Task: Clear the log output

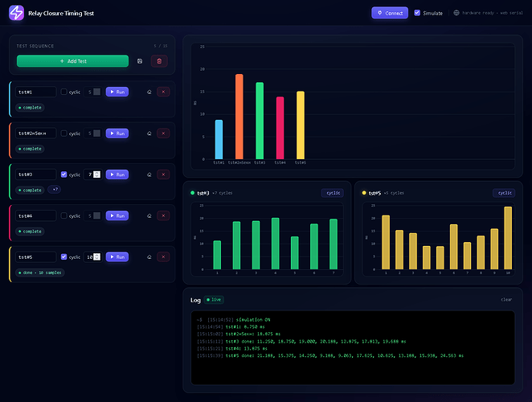Action: (506, 299)
